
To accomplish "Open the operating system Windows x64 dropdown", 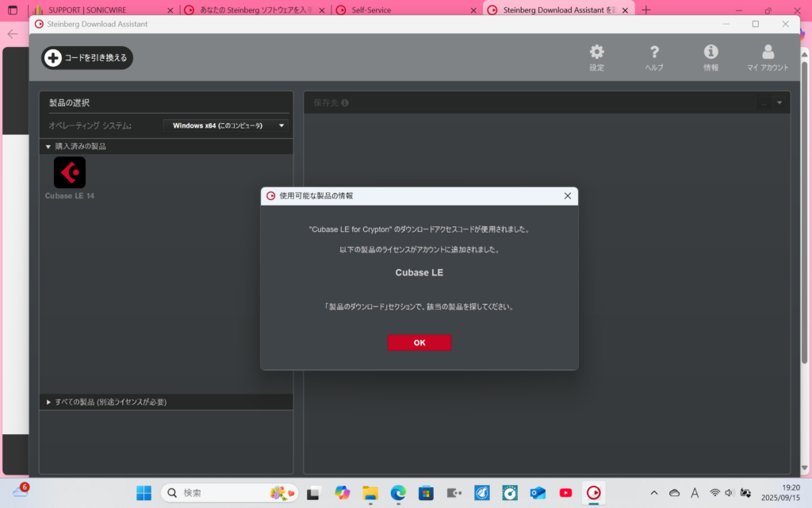I will point(227,125).
